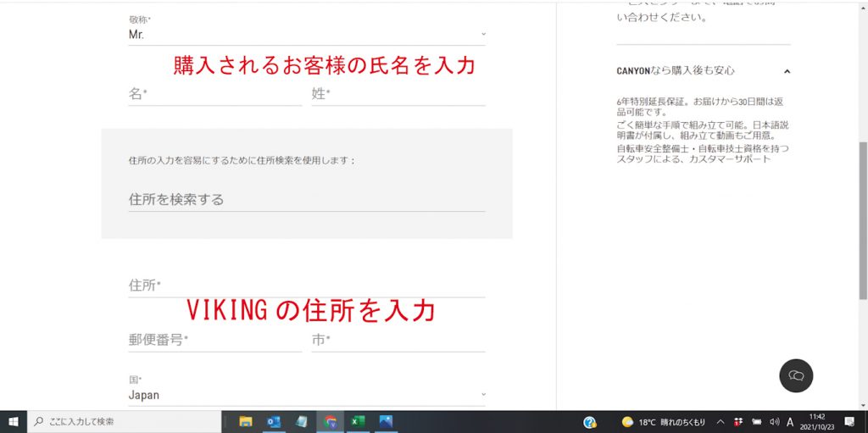Click the 市 city input field

click(398, 340)
